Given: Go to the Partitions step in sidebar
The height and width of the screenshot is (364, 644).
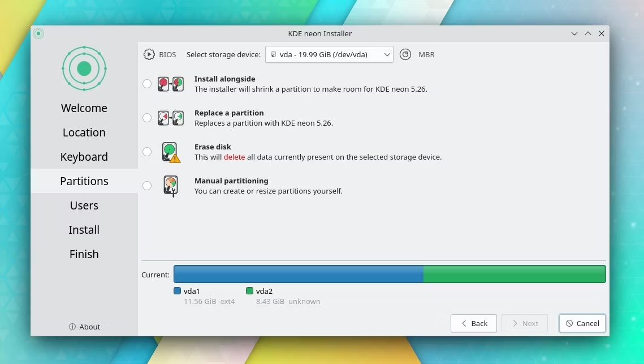Looking at the screenshot, I should 84,181.
